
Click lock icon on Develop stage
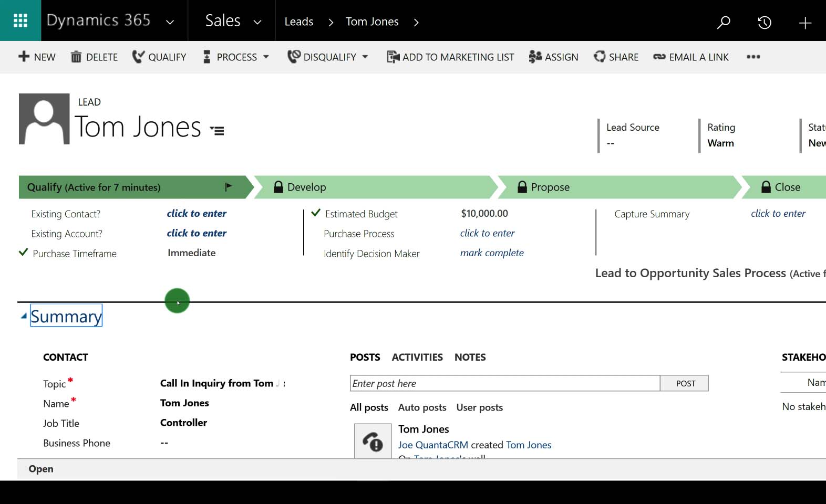point(278,187)
